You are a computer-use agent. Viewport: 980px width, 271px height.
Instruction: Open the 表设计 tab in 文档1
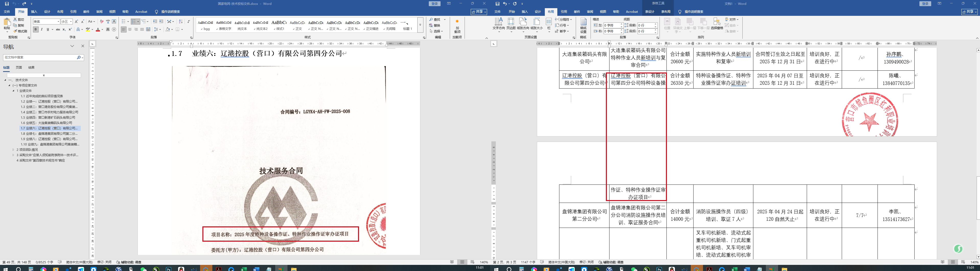pyautogui.click(x=650, y=12)
